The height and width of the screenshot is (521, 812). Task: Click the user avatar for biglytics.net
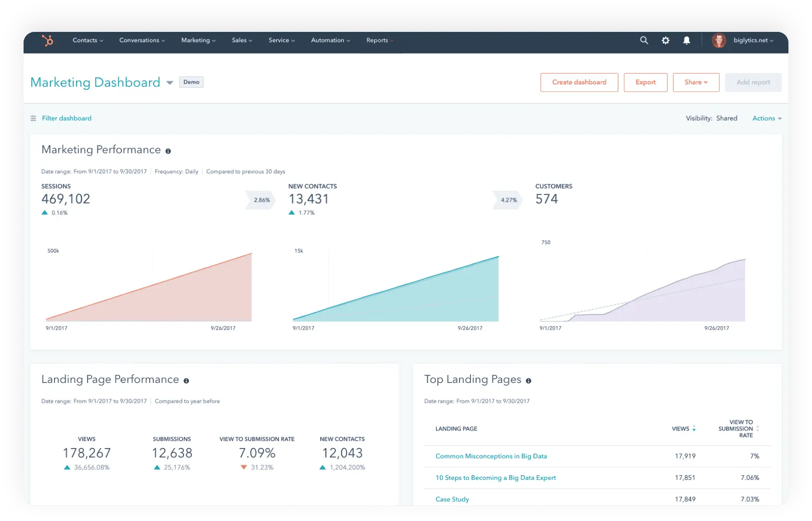(x=719, y=41)
